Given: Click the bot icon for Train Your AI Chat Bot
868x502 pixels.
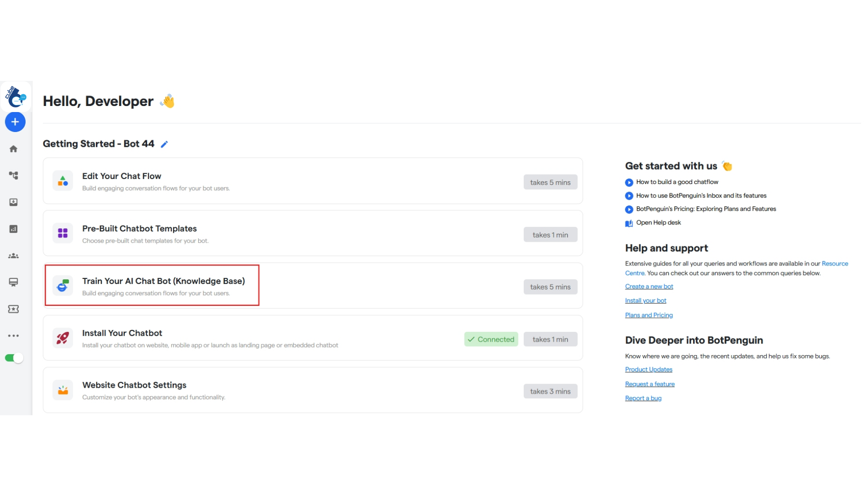Looking at the screenshot, I should 63,285.
